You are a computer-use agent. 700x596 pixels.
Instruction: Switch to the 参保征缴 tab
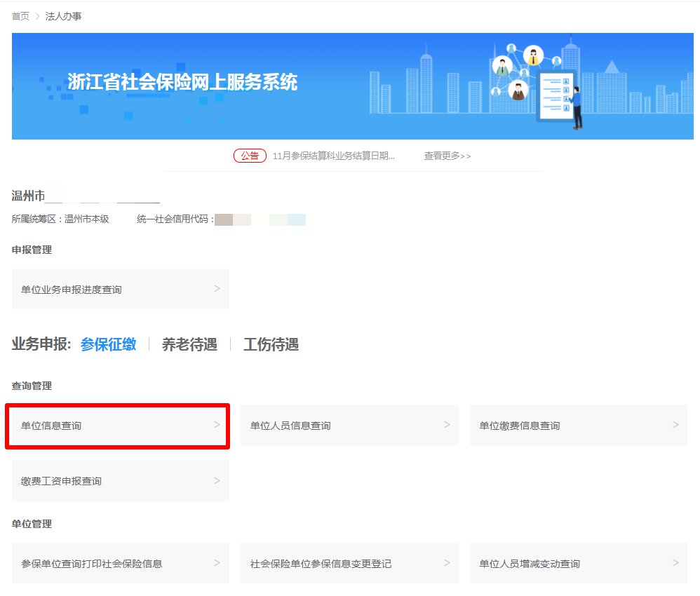(x=108, y=344)
